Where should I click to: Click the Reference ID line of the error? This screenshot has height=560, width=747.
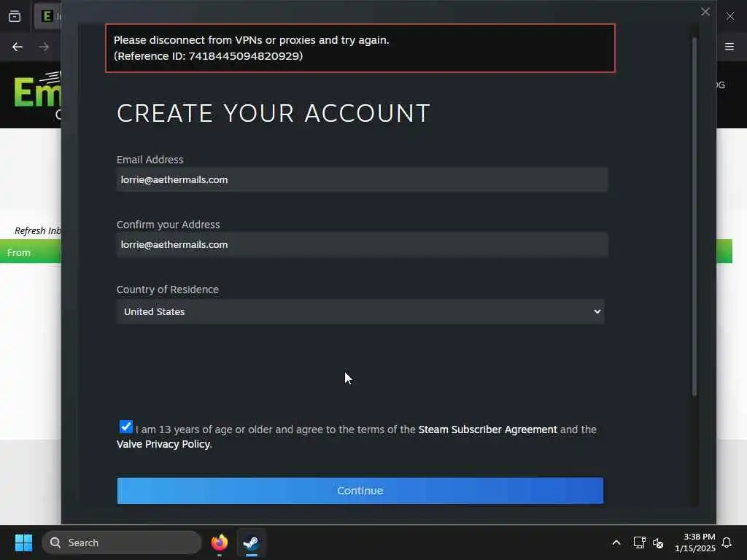point(208,56)
